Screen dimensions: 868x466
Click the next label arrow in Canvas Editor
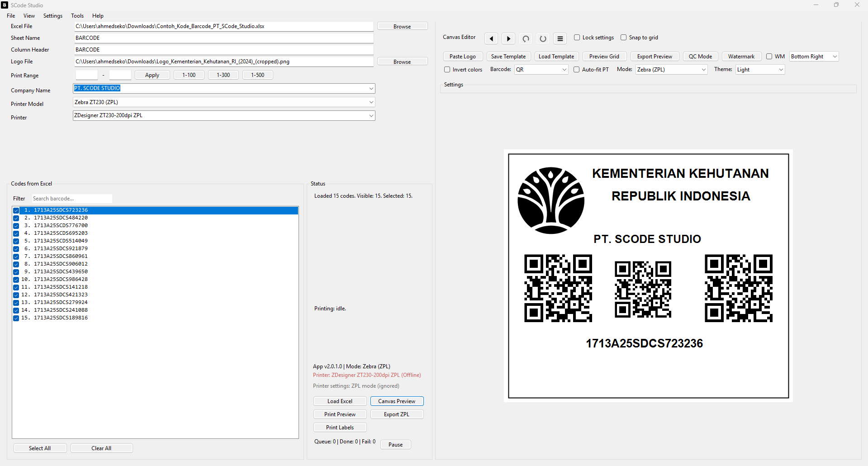click(x=508, y=38)
